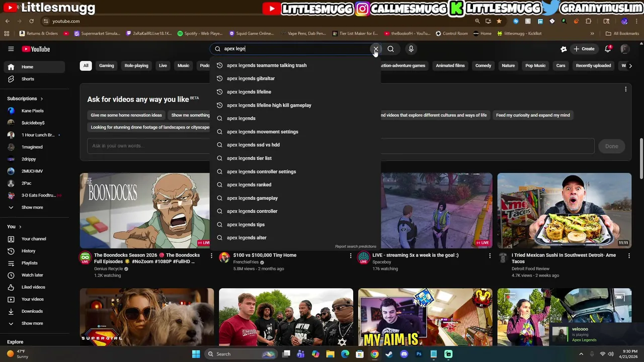This screenshot has width=644, height=362.
Task: Open the Create menu button
Action: coord(584,49)
